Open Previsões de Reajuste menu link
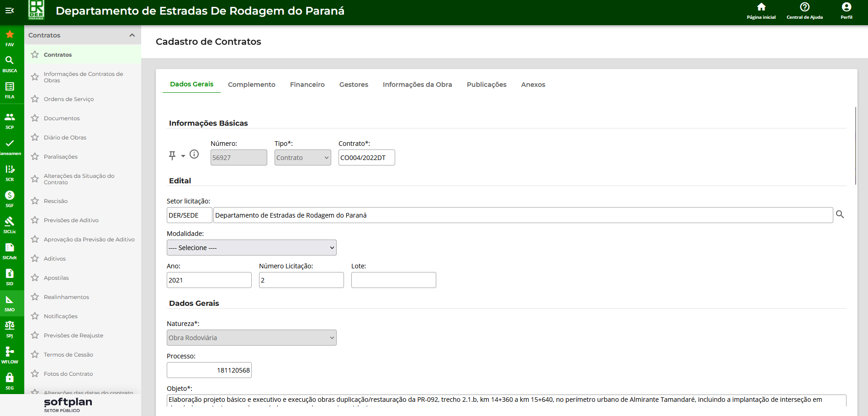The image size is (868, 416). click(74, 336)
